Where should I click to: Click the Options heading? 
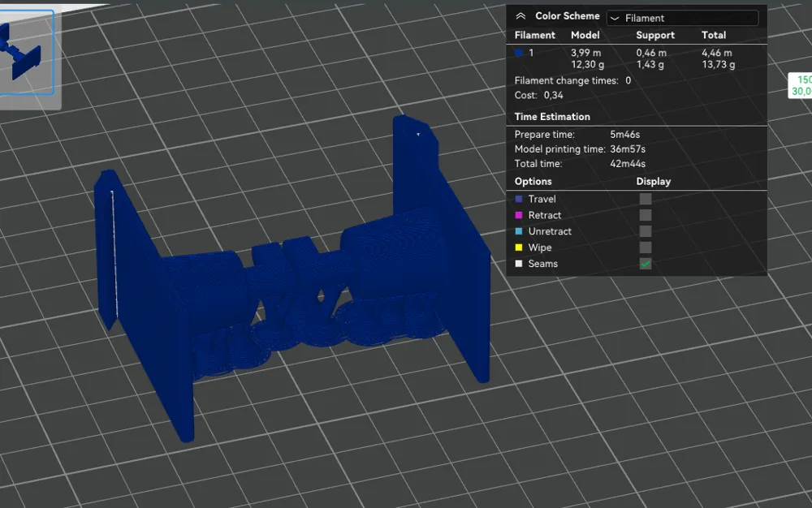pyautogui.click(x=533, y=182)
